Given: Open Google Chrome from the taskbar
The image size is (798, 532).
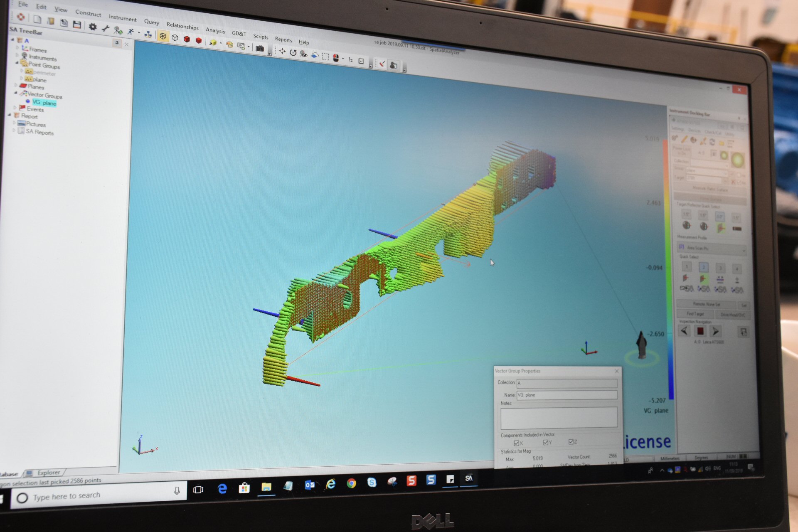Looking at the screenshot, I should 351,483.
